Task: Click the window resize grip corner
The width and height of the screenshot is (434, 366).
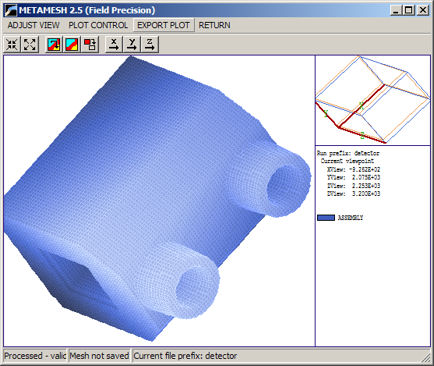Action: [426, 358]
